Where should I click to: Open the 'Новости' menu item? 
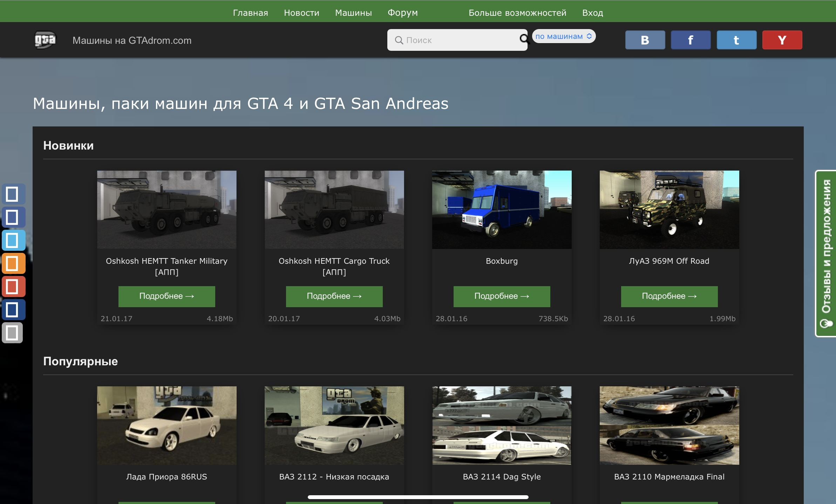point(301,13)
